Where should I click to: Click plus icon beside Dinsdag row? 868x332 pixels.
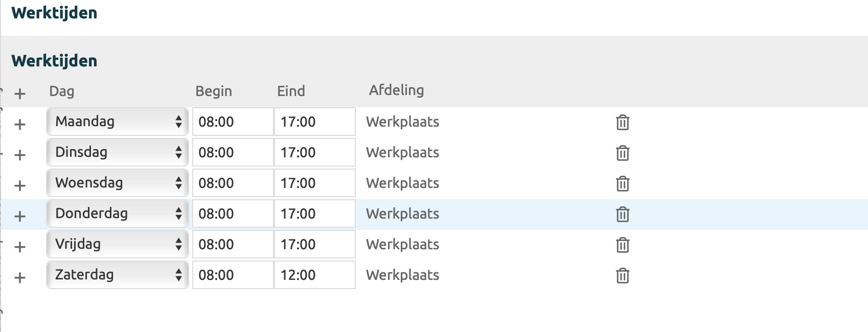[20, 155]
